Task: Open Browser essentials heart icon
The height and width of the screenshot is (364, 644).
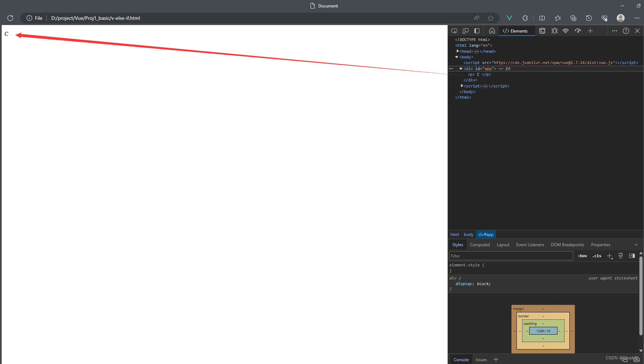Action: [604, 18]
